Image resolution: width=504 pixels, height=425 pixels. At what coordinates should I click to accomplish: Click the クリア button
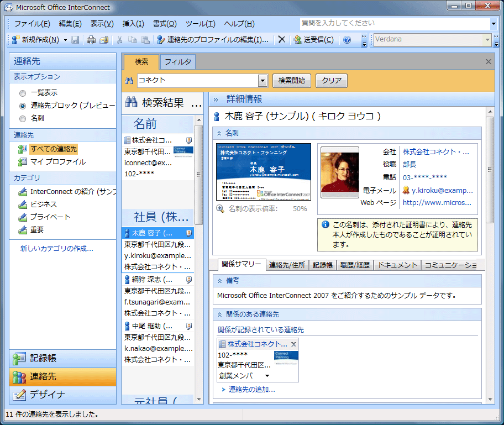coord(332,80)
